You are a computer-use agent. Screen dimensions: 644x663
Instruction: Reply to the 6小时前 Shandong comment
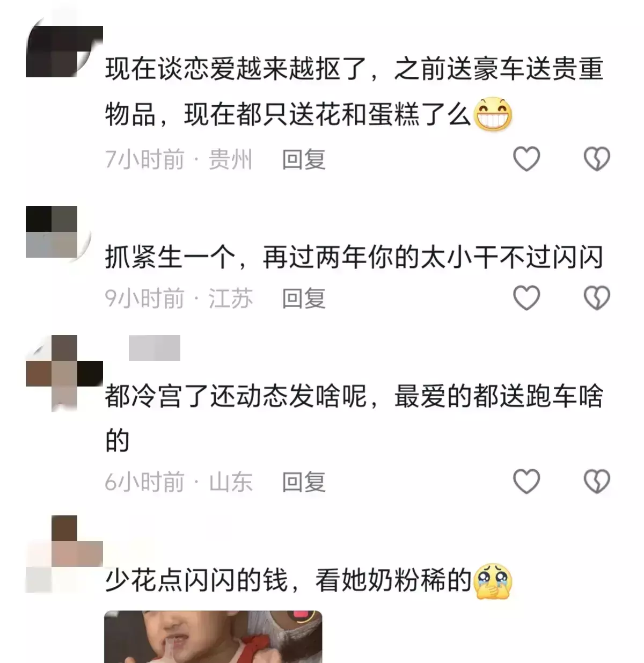304,482
